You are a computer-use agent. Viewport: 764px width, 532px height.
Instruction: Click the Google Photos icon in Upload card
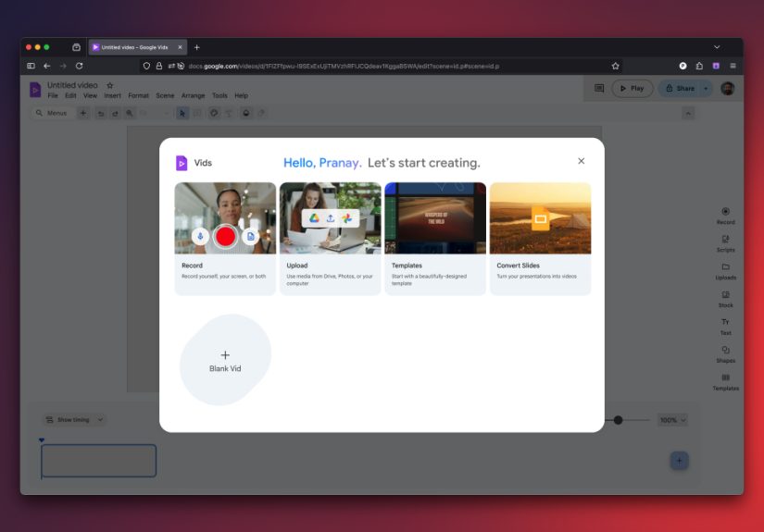(346, 218)
